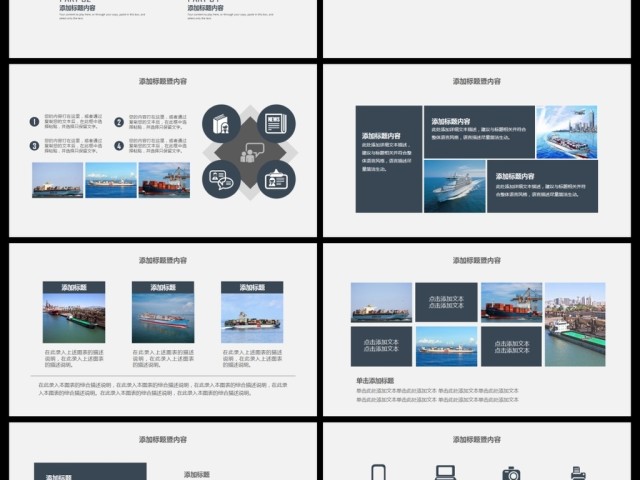
Task: Select the laptop icon
Action: tap(445, 473)
